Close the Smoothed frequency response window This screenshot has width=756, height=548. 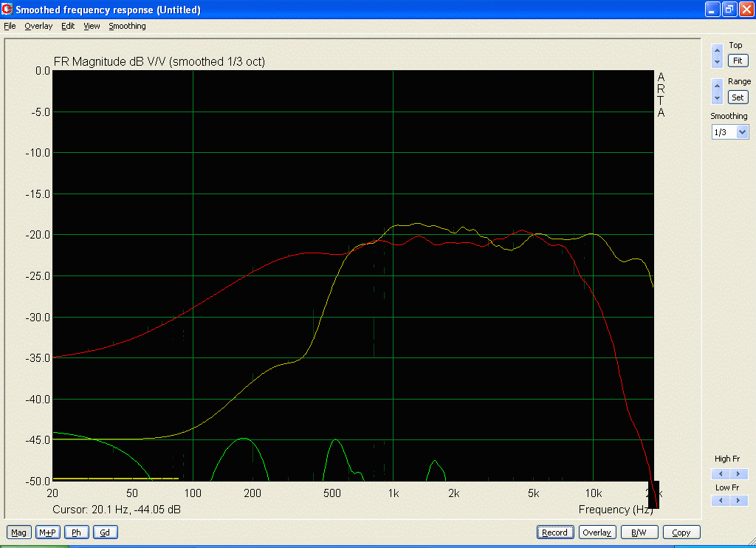[746, 9]
